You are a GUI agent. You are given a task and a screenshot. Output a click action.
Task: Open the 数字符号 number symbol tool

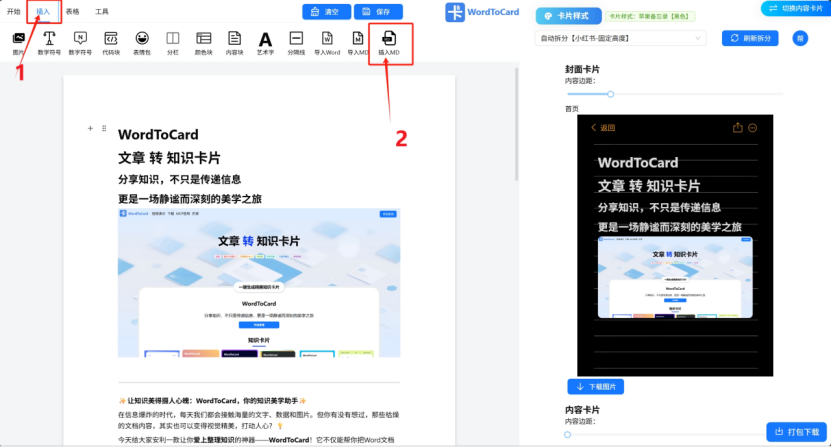click(x=80, y=43)
